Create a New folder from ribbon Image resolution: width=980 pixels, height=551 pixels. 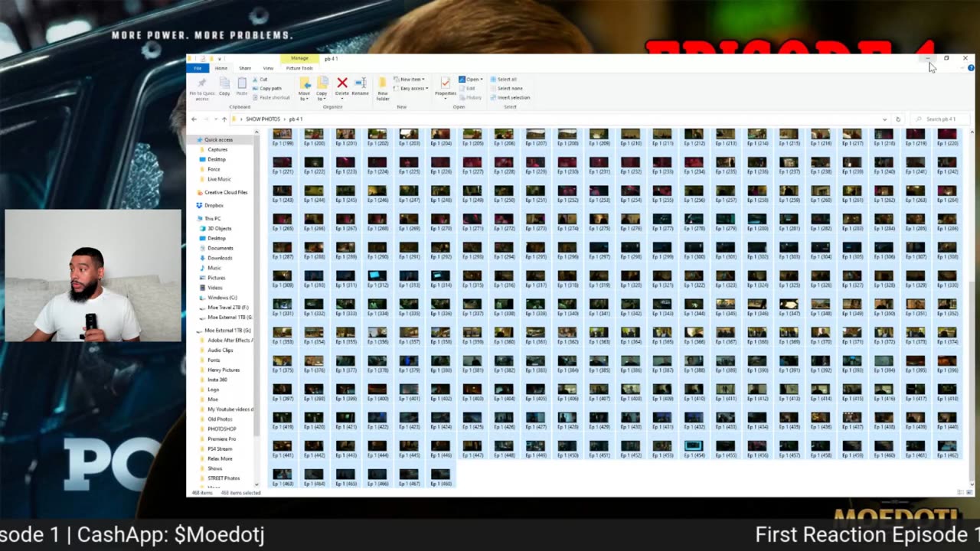pos(383,88)
